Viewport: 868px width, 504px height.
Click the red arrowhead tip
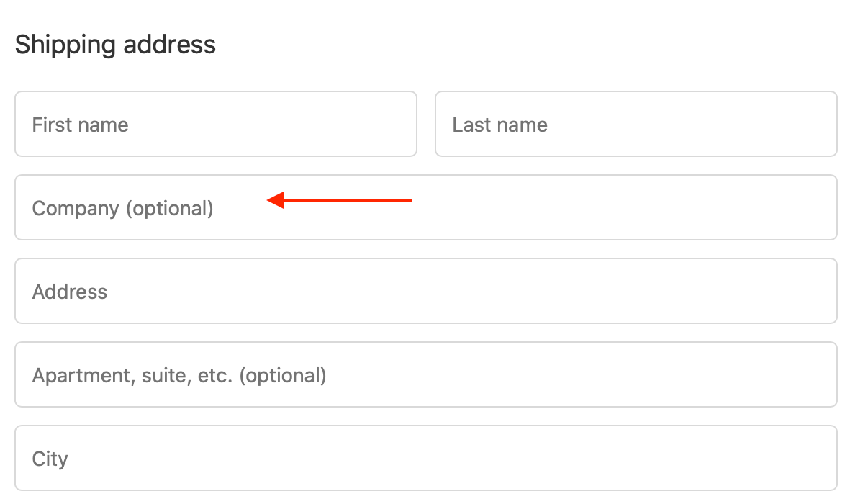click(x=270, y=200)
